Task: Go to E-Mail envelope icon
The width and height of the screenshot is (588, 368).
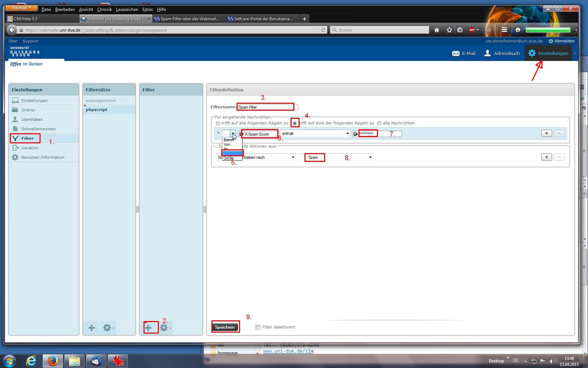Action: [456, 54]
